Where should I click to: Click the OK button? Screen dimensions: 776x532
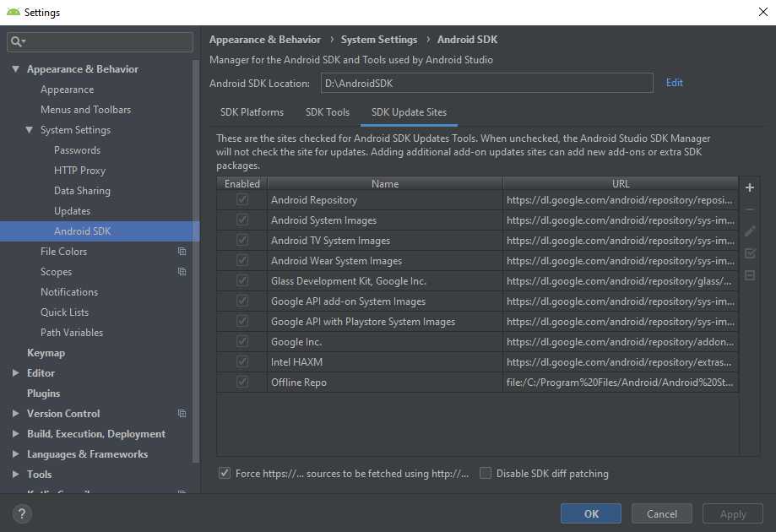pos(591,513)
